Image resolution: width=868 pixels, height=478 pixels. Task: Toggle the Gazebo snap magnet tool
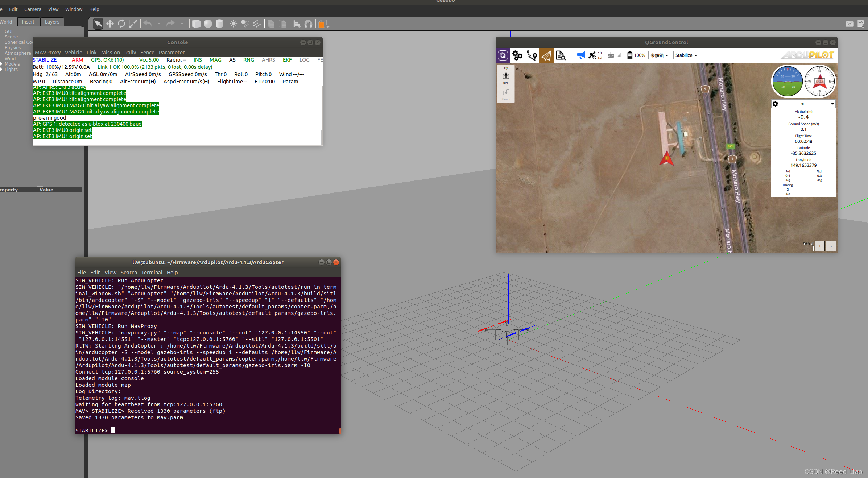[308, 24]
